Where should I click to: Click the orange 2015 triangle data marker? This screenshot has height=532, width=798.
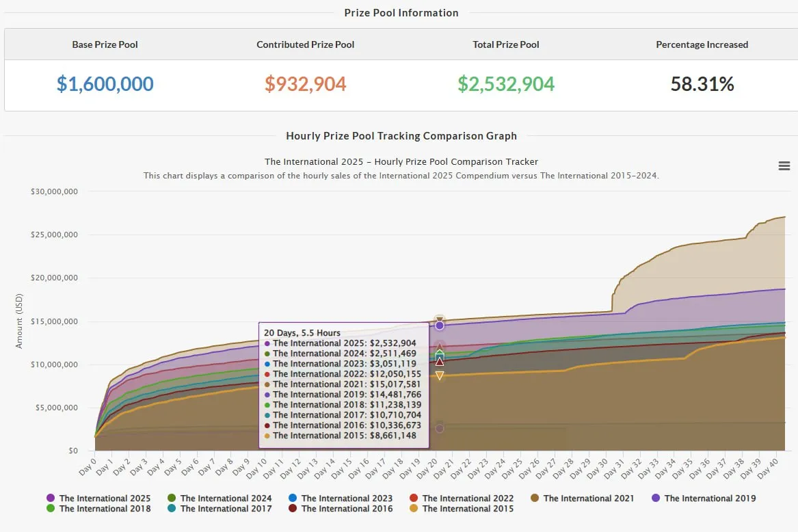(440, 375)
